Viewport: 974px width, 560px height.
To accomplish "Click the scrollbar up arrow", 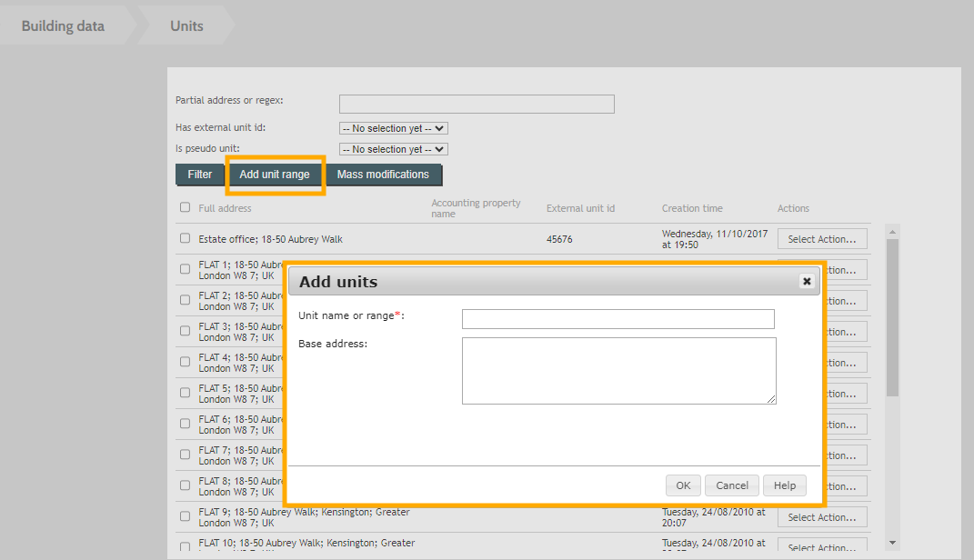I will [x=892, y=231].
